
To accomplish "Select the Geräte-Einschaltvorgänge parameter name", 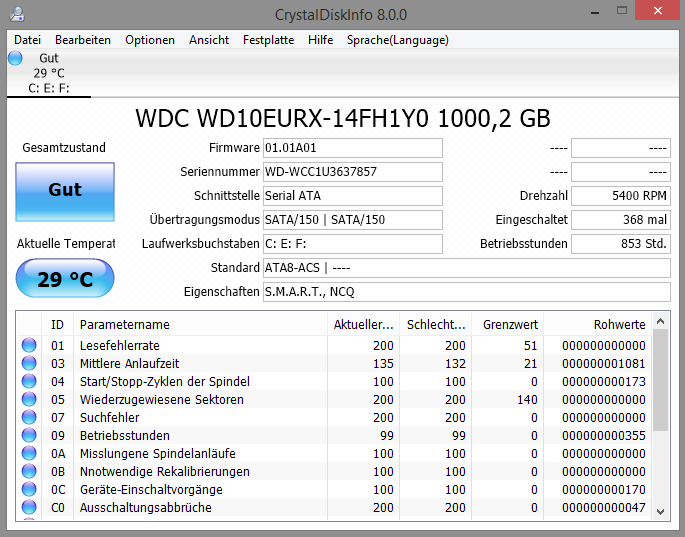I will tap(151, 489).
